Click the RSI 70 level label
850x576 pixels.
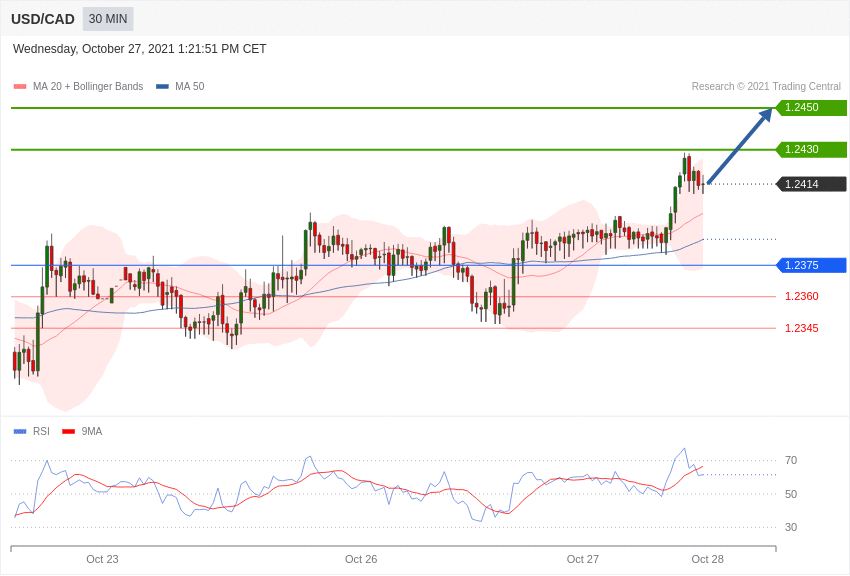pos(791,461)
